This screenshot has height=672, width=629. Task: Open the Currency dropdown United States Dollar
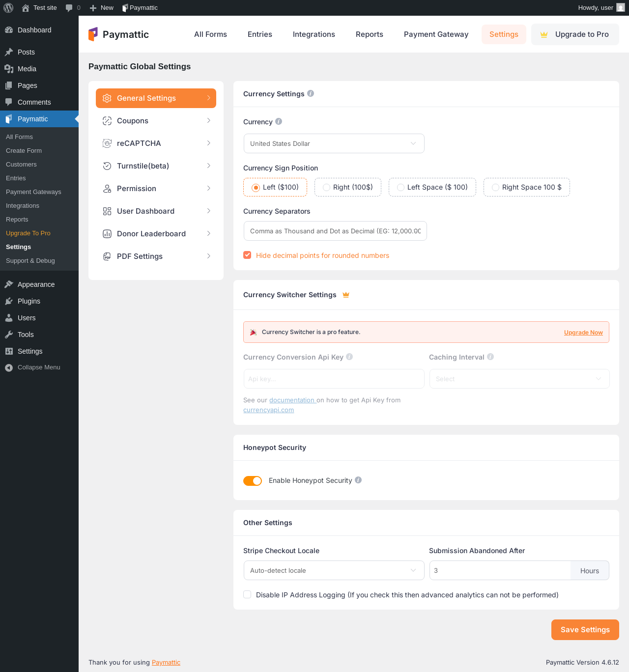pos(334,143)
